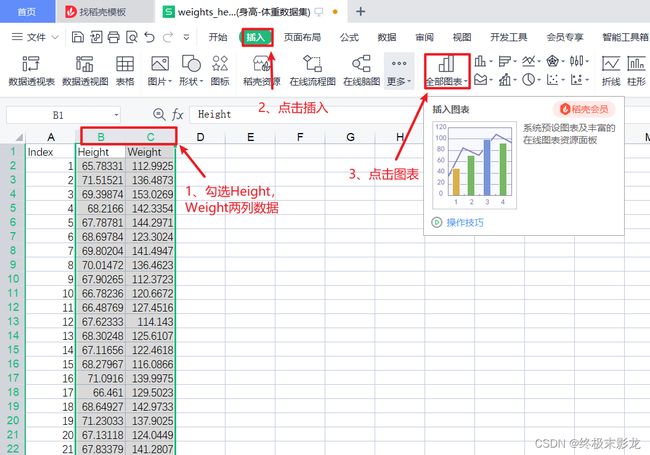Viewport: 650px width, 455px height.
Task: Insert line sparkline (折线)
Action: [x=611, y=70]
